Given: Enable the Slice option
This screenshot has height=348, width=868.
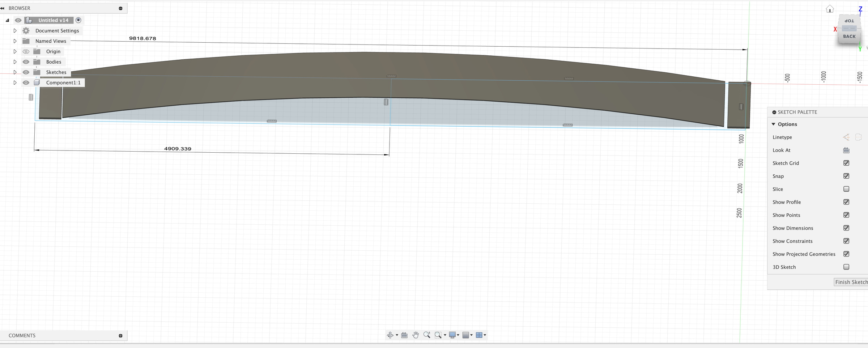Looking at the screenshot, I should (x=846, y=189).
